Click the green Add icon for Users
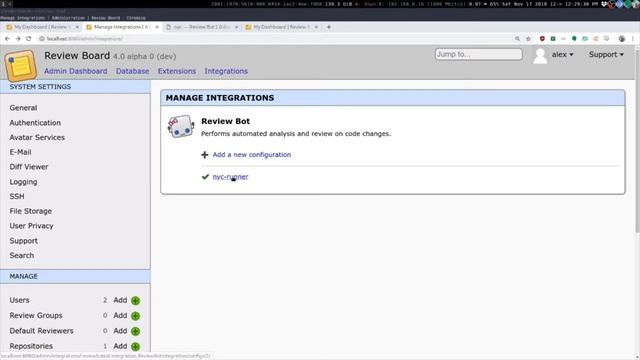The height and width of the screenshot is (360, 640). 136,301
